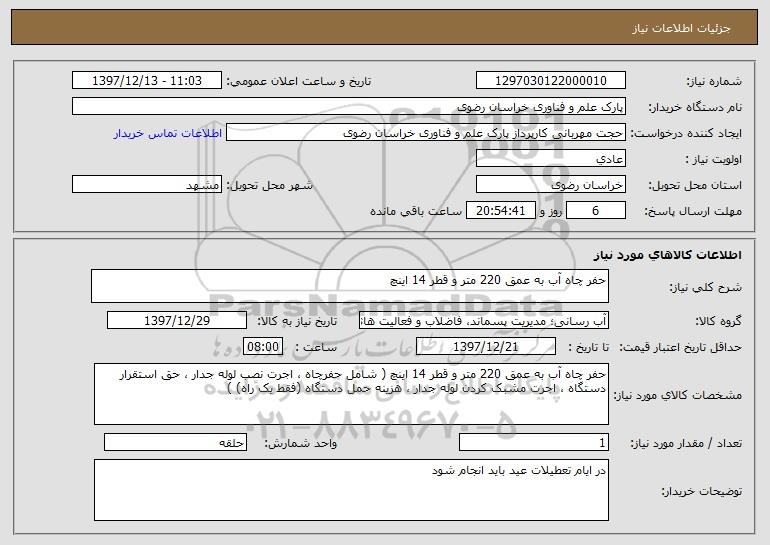Viewport: 770px width, 545px height.
Task: Click the label واحد شمارش
Action: pos(301,443)
